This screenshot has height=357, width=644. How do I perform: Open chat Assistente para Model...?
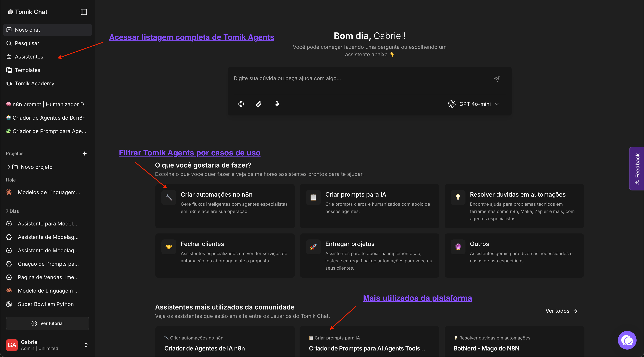(48, 224)
